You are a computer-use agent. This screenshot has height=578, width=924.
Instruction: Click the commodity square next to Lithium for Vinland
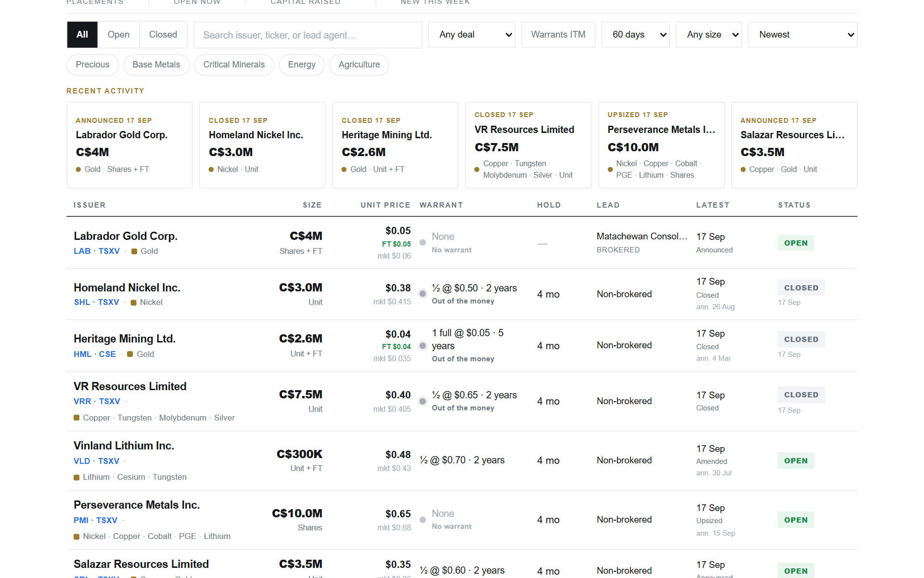tap(77, 477)
